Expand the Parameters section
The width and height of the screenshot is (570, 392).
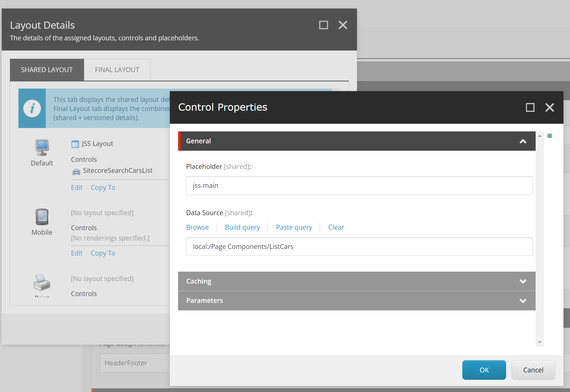[x=523, y=301]
